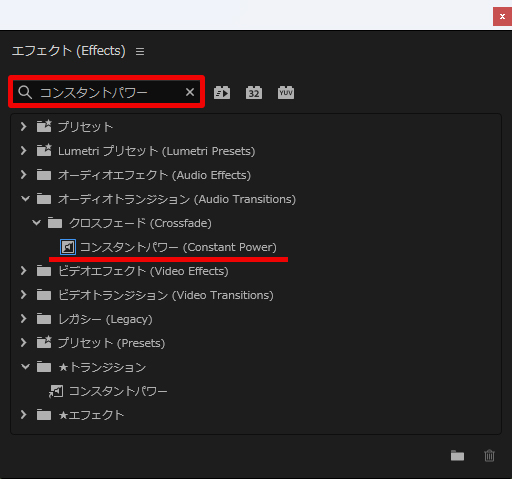Click the Video Transitions folder icon
The height and width of the screenshot is (479, 512).
click(x=44, y=295)
